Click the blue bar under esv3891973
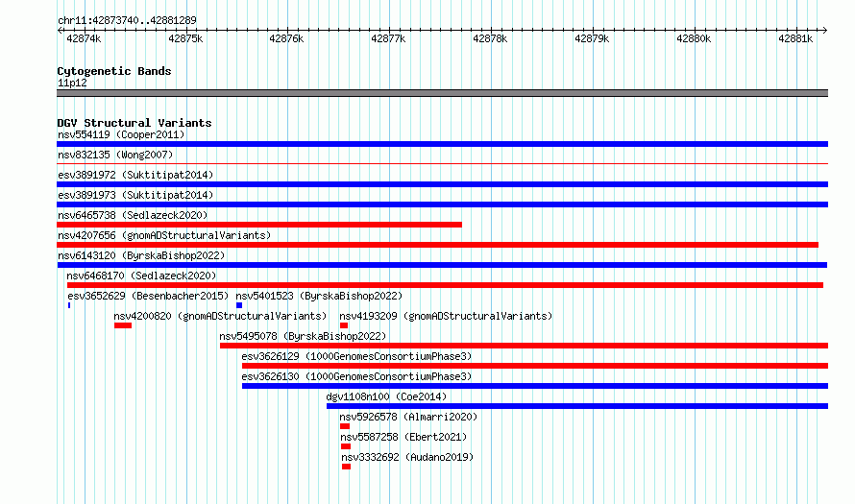The width and height of the screenshot is (855, 504). 442,204
